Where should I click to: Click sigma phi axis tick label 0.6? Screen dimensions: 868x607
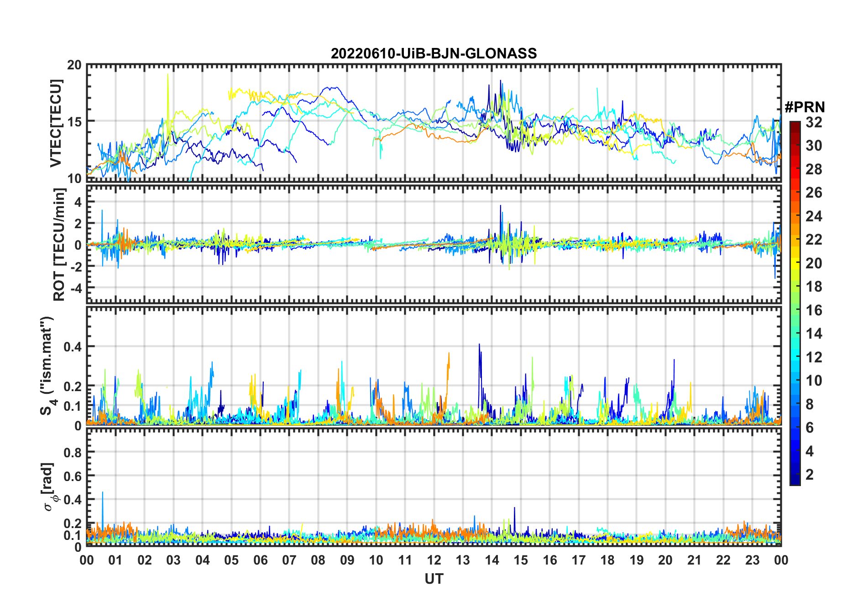click(x=73, y=476)
